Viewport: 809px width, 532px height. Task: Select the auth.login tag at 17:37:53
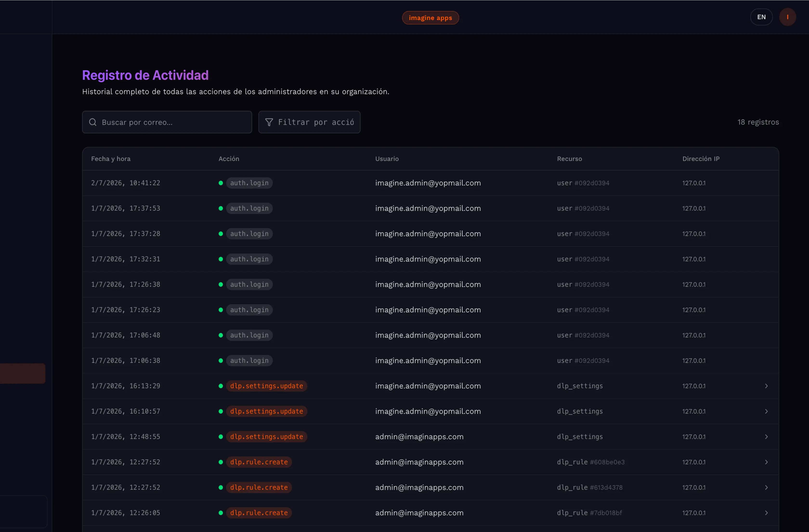click(x=249, y=208)
